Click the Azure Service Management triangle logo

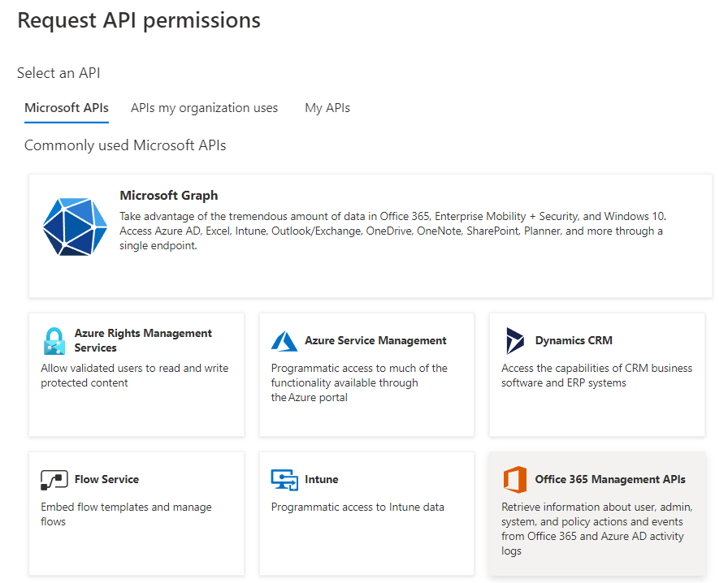point(284,341)
